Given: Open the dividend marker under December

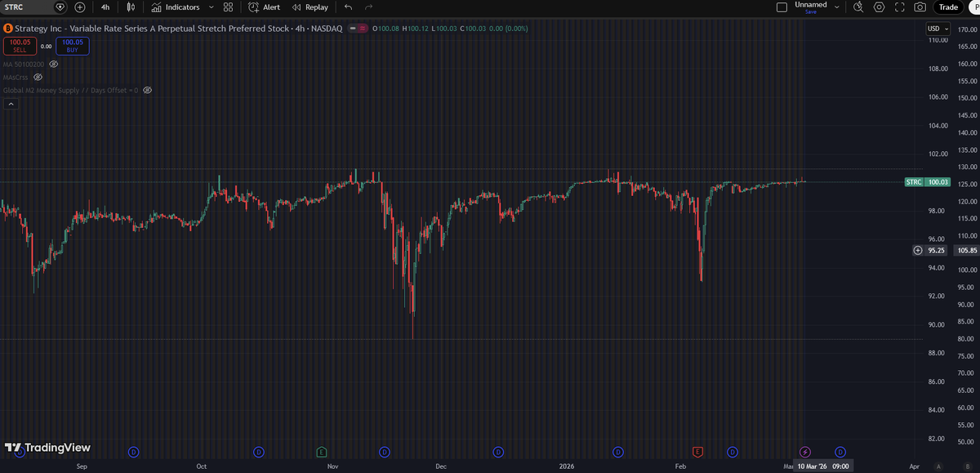Looking at the screenshot, I should pyautogui.click(x=498, y=451).
